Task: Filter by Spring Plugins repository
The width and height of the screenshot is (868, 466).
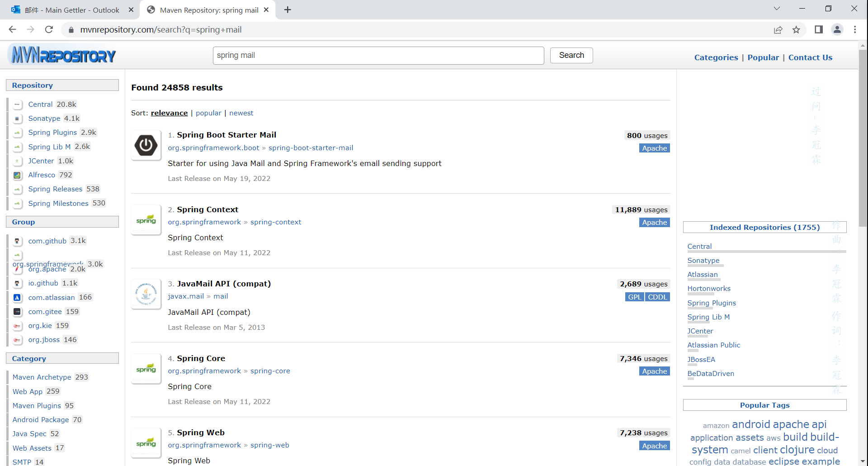Action: pyautogui.click(x=52, y=133)
